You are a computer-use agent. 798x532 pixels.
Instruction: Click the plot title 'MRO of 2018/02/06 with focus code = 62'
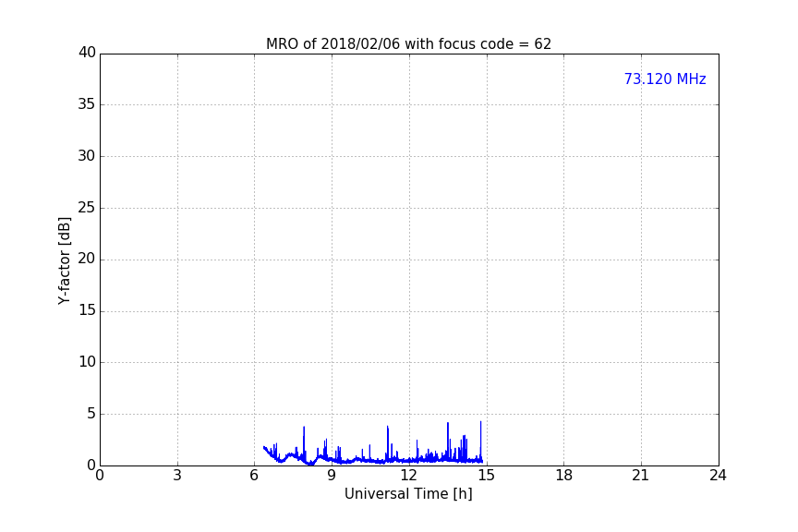click(408, 44)
